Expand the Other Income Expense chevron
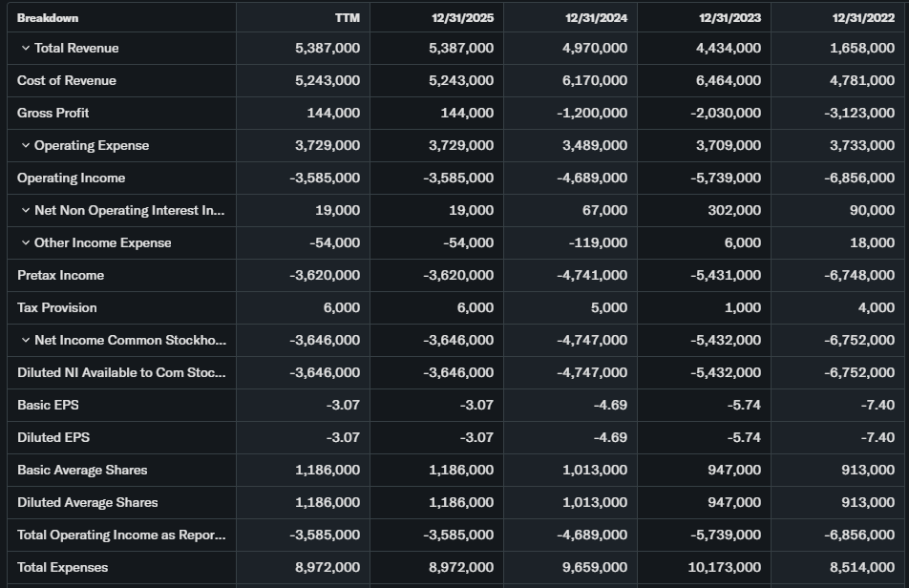909x588 pixels. point(25,242)
